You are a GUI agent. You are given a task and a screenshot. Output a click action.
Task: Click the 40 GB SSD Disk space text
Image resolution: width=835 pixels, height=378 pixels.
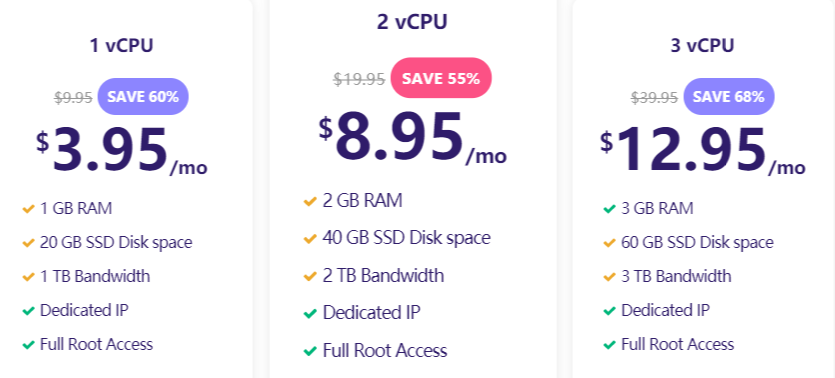point(406,238)
